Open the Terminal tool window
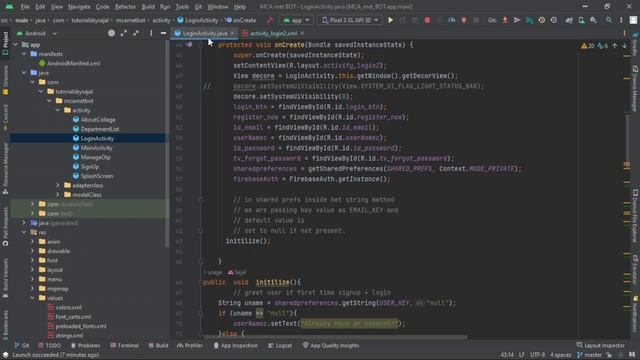The width and height of the screenshot is (640, 360). pos(124,345)
